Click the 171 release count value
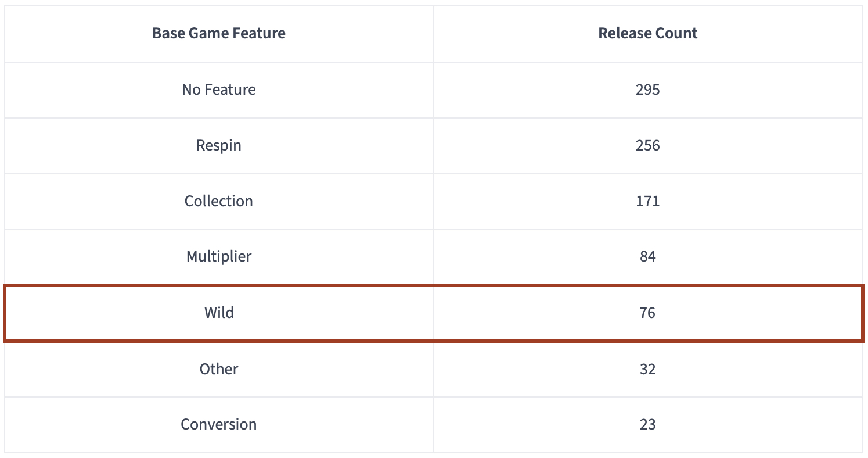Viewport: 868px width, 458px height. pos(648,201)
